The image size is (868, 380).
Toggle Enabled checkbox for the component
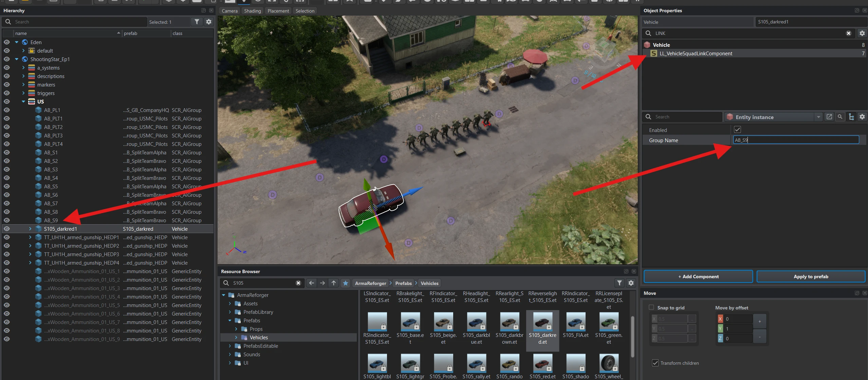pyautogui.click(x=737, y=130)
